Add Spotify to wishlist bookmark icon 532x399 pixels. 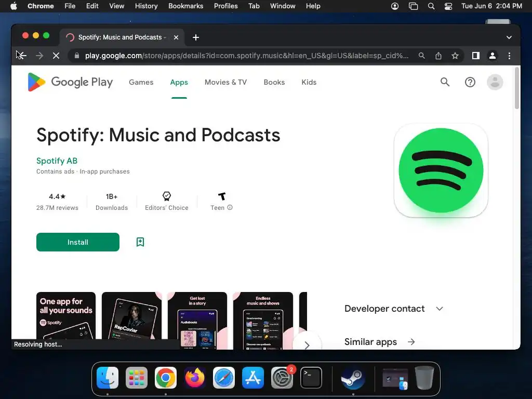coord(140,242)
